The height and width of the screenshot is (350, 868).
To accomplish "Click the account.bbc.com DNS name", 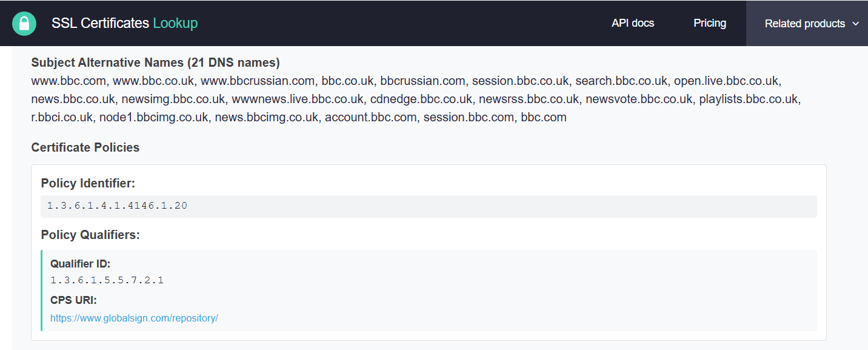I will click(371, 118).
